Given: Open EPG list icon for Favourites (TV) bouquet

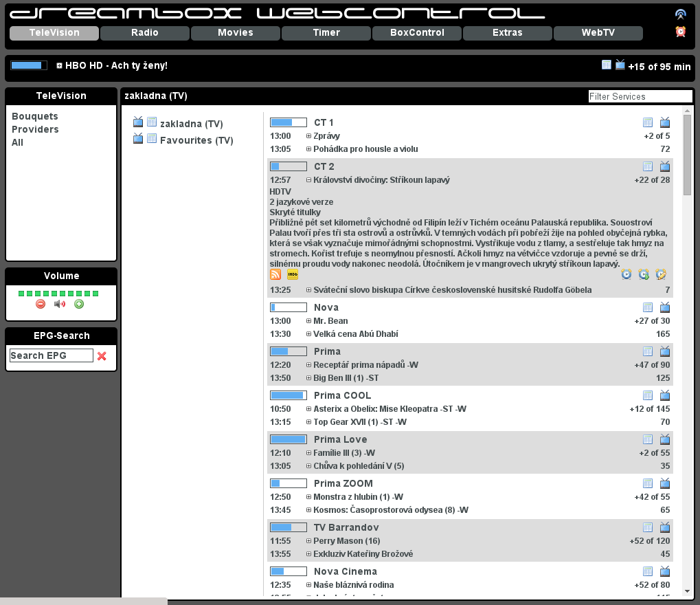Looking at the screenshot, I should [152, 138].
